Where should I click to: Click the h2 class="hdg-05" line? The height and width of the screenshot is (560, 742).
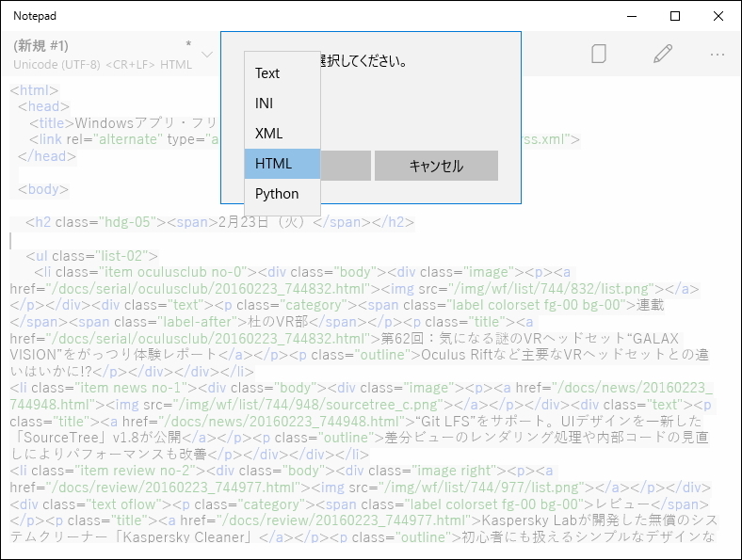coord(220,222)
